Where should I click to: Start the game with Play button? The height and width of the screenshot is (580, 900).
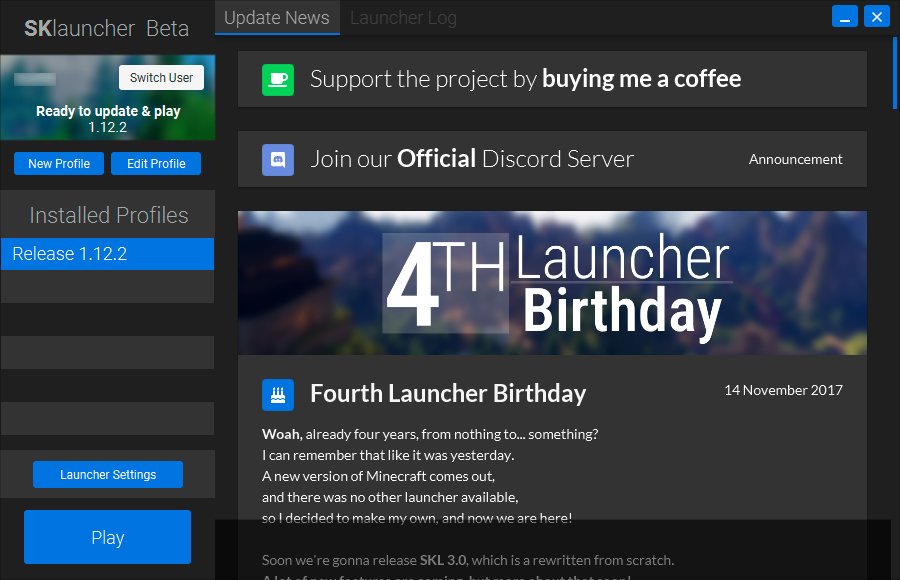[107, 537]
